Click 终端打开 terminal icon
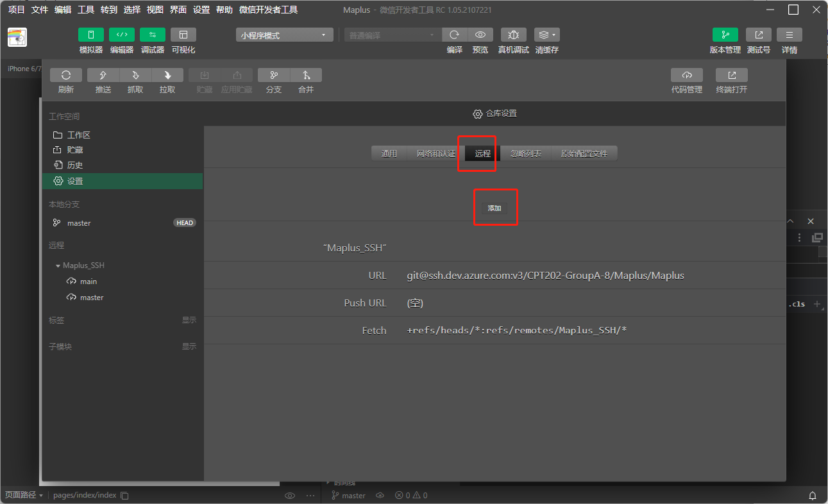Viewport: 828px width, 504px height. [x=732, y=75]
